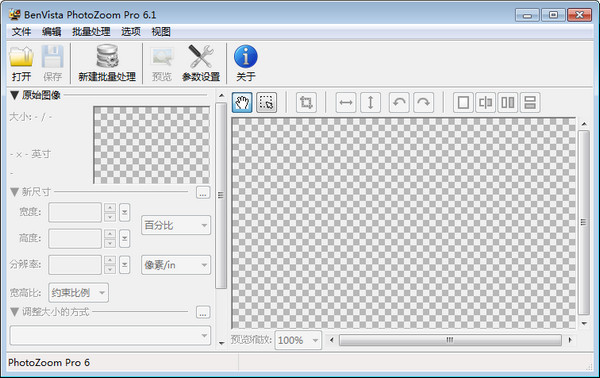
Task: Open 参数设置 preferences tools icon
Action: pyautogui.click(x=201, y=63)
